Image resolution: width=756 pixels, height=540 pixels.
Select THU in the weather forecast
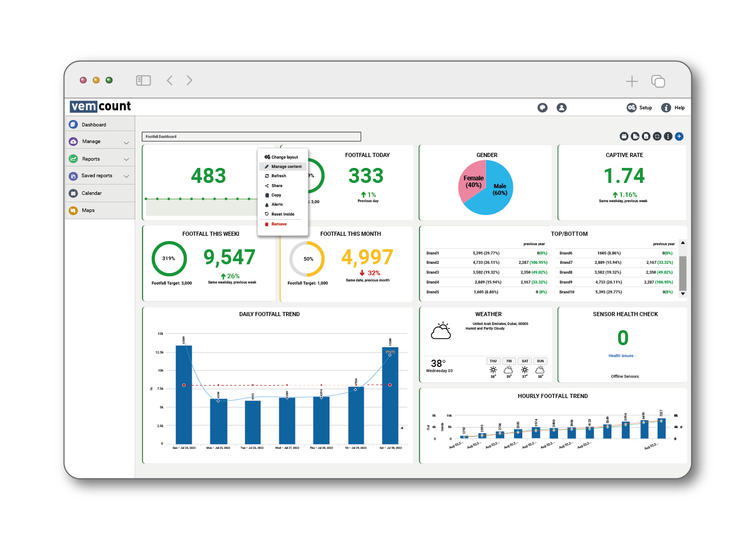pyautogui.click(x=493, y=361)
